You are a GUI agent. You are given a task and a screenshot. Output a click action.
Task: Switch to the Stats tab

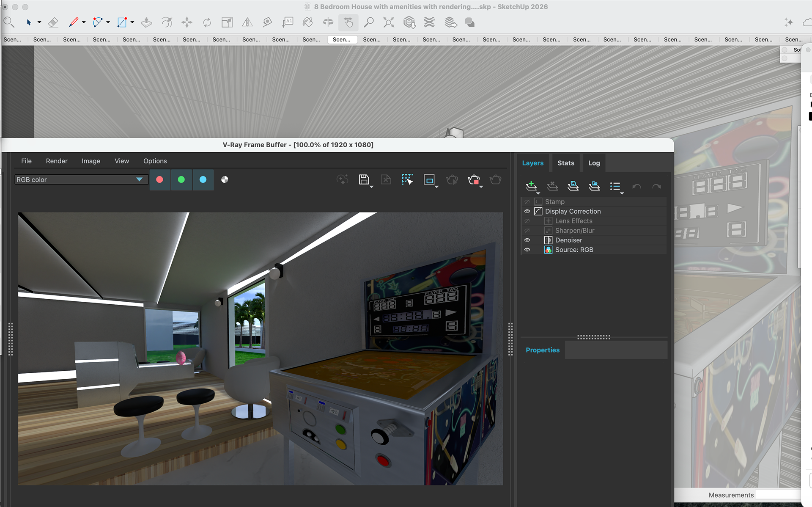(565, 163)
